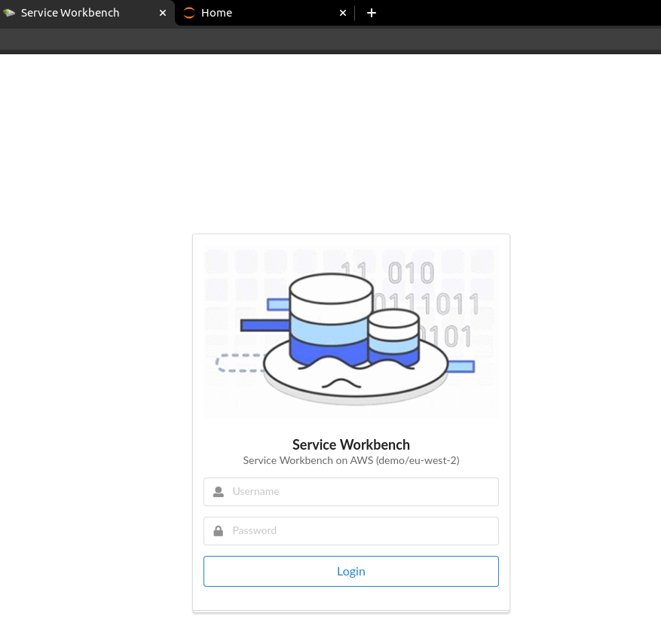Click the 'Service Workbench on AWS (demo/eu-west-2)' subtitle

[x=351, y=460]
